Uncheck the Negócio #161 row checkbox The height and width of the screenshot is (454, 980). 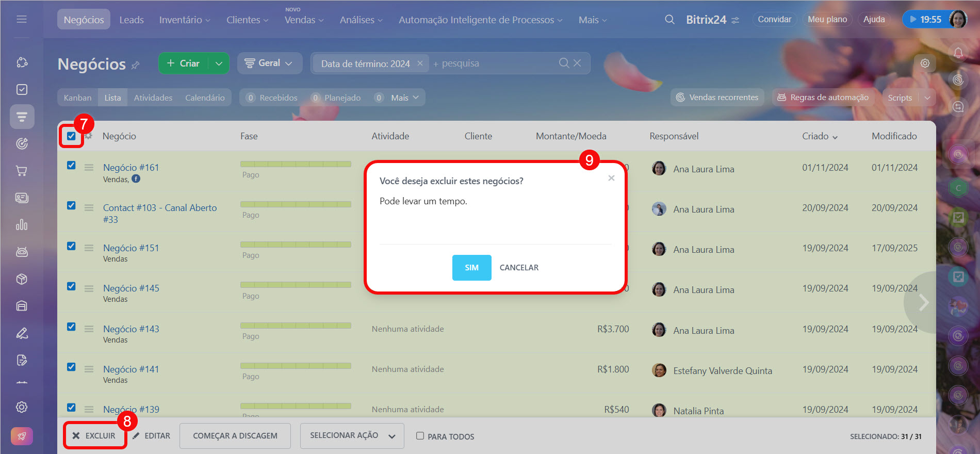click(71, 166)
